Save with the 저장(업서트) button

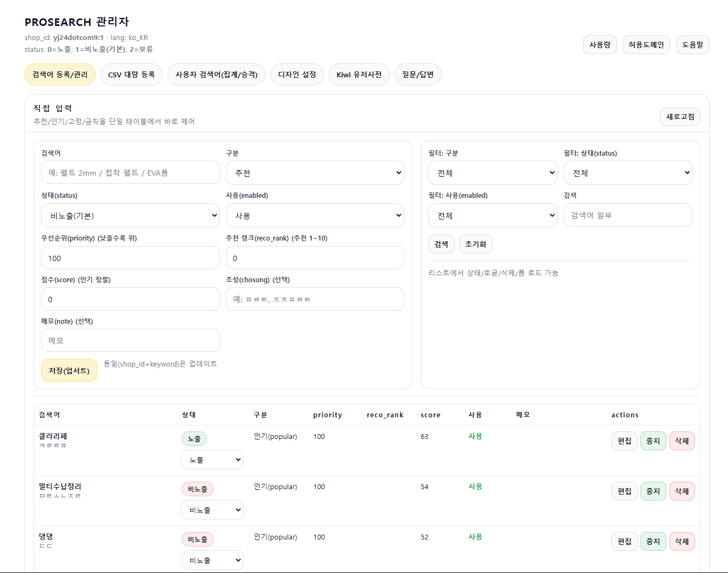tap(69, 370)
